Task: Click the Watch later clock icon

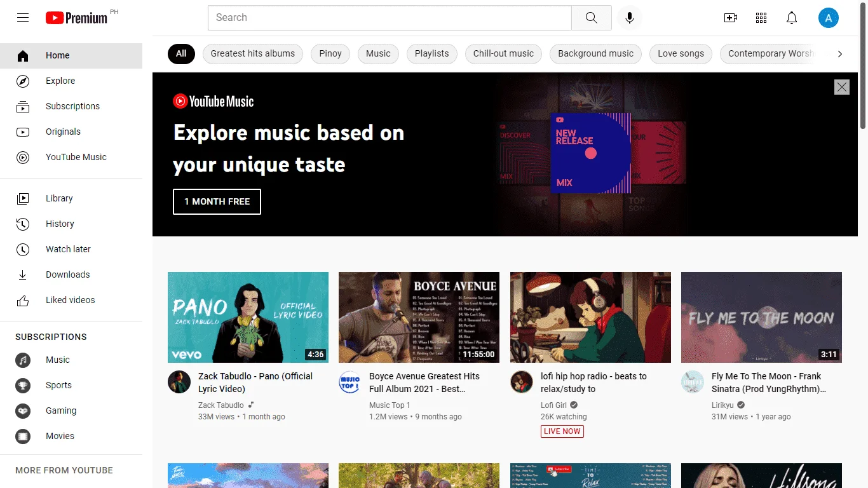Action: (x=23, y=249)
